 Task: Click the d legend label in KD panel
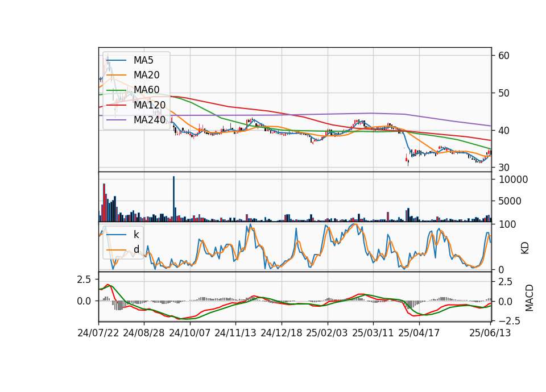coord(136,249)
